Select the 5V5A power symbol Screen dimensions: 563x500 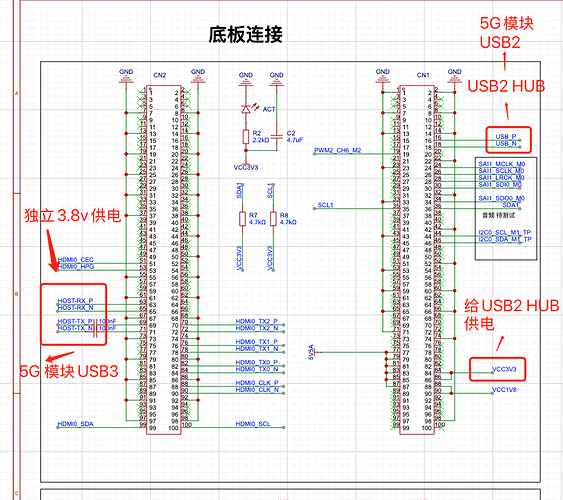click(312, 352)
